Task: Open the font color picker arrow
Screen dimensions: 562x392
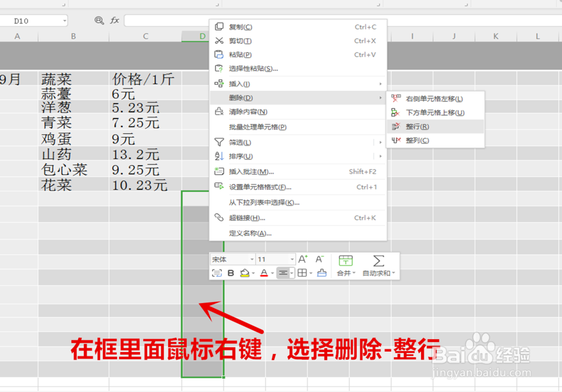Action: (x=271, y=273)
